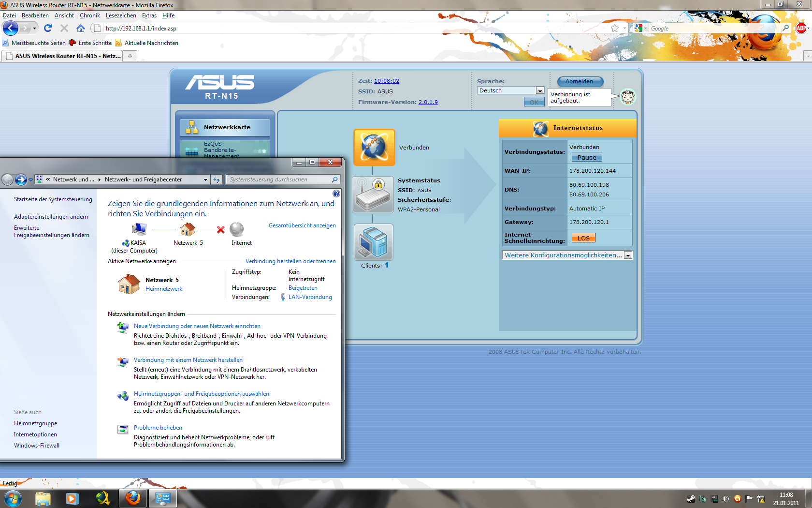This screenshot has width=812, height=508.
Task: Open the Aktuelle Nachrichten bookmark feed
Action: tap(146, 43)
